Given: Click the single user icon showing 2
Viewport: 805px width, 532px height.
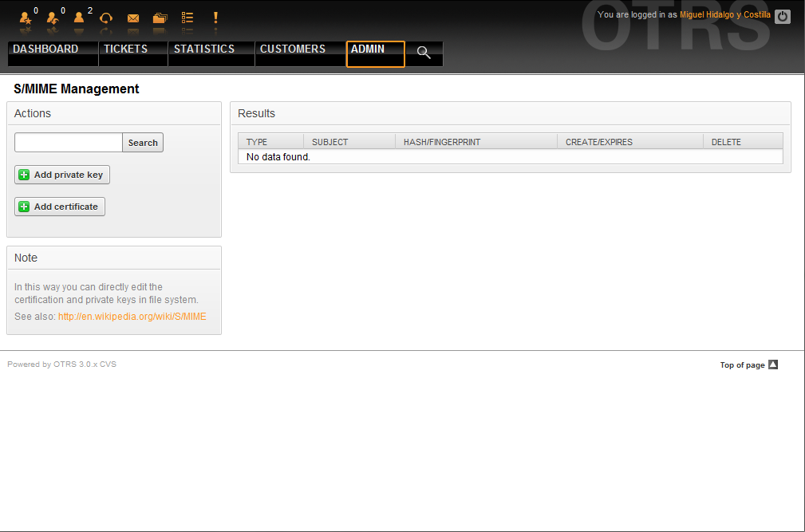Looking at the screenshot, I should [x=79, y=18].
